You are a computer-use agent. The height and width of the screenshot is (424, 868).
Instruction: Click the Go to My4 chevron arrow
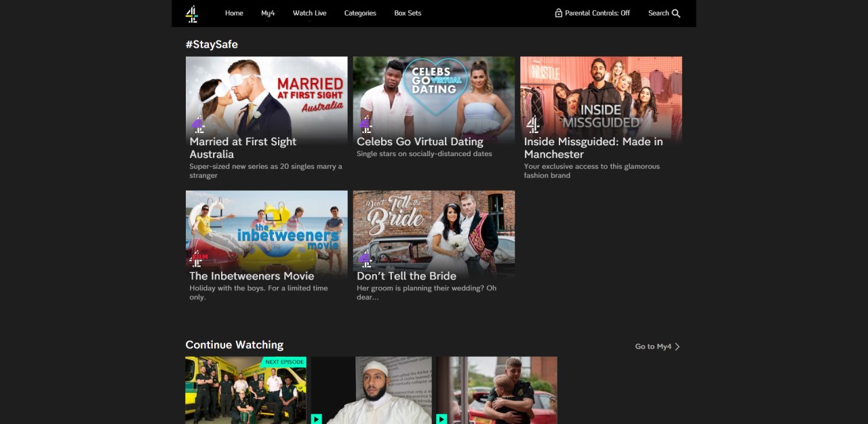[677, 347]
